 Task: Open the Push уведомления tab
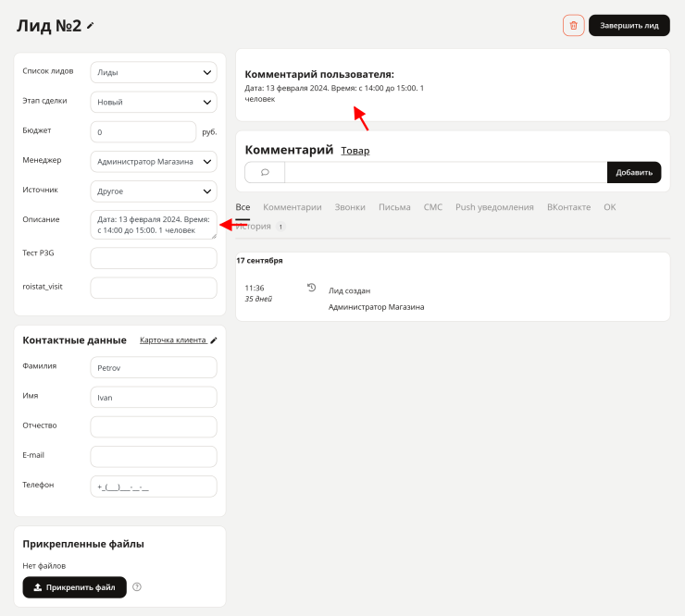tap(494, 207)
